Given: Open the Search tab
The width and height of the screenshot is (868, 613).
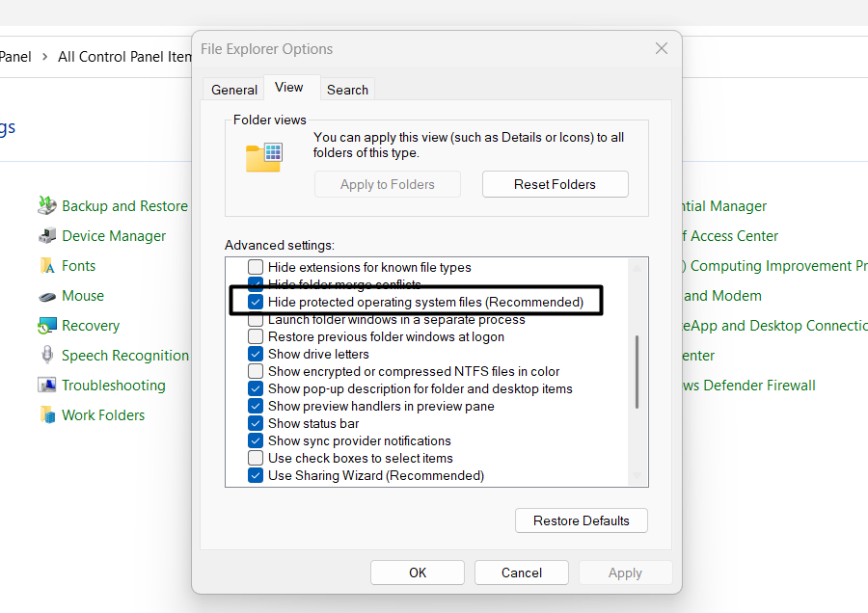Looking at the screenshot, I should [347, 90].
